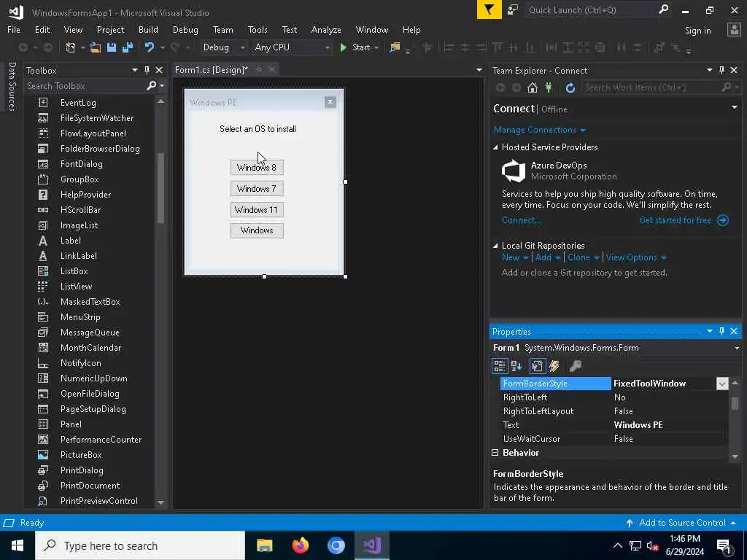Click the Clone git repository link
Image resolution: width=747 pixels, height=560 pixels.
click(x=578, y=257)
